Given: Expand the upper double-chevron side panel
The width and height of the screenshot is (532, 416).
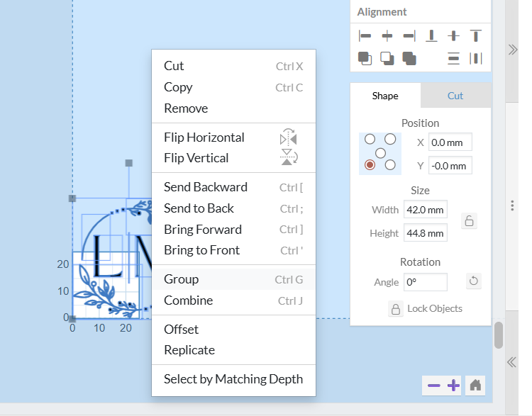Looking at the screenshot, I should point(511,49).
